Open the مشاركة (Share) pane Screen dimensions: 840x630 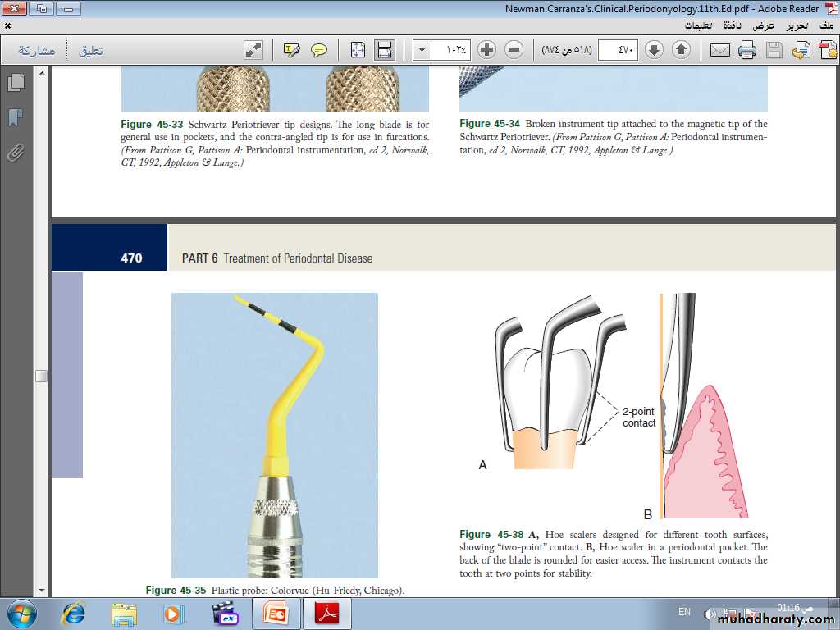[37, 51]
